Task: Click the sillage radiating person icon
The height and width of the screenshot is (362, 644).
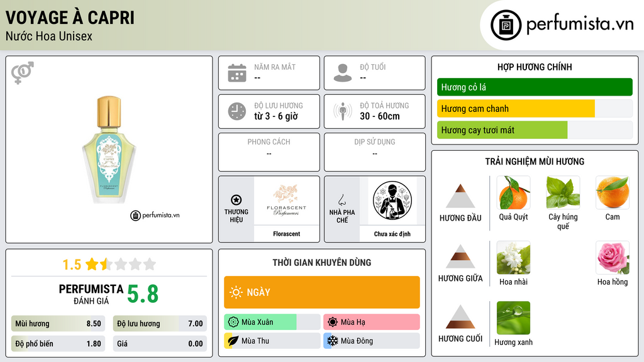Action: tap(343, 111)
